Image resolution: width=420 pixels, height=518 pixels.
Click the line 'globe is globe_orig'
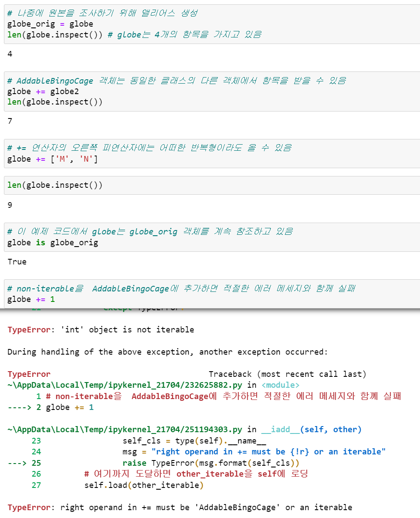coord(53,243)
